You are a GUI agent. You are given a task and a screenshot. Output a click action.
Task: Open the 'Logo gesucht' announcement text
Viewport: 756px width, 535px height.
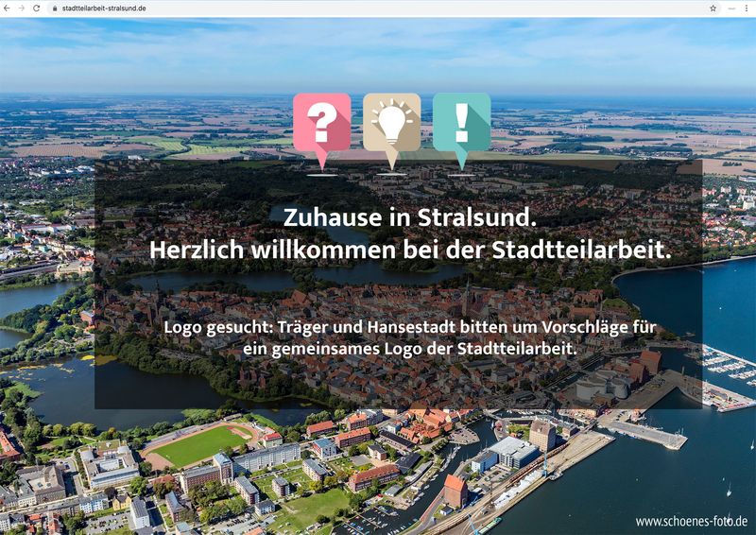click(x=410, y=337)
